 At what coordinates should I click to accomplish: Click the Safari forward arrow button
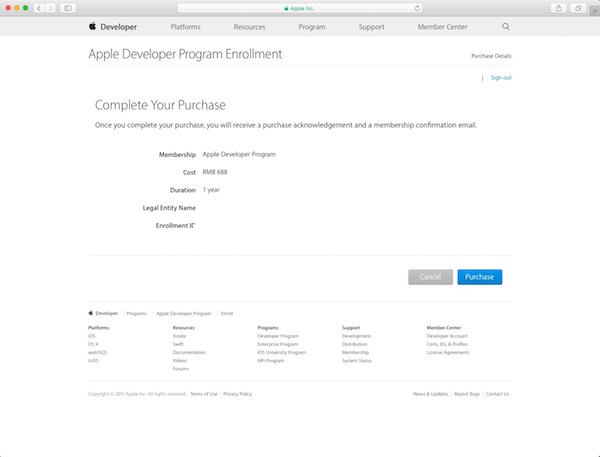51,7
